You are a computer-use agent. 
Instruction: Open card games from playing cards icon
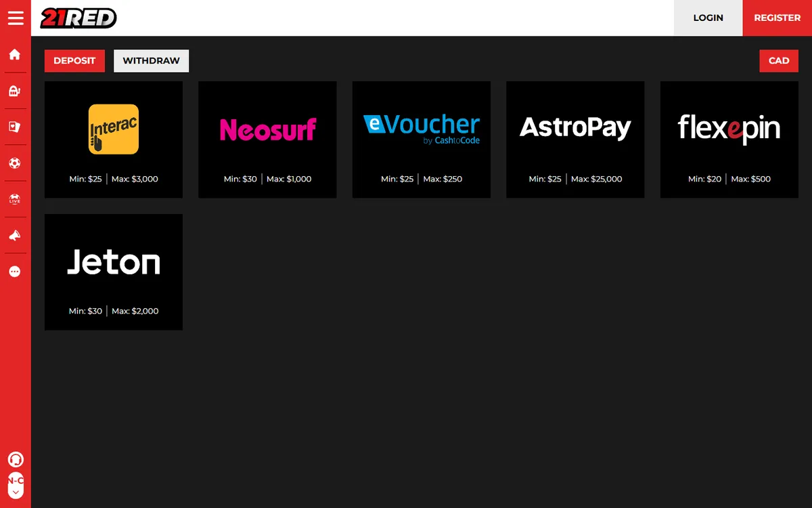[15, 127]
